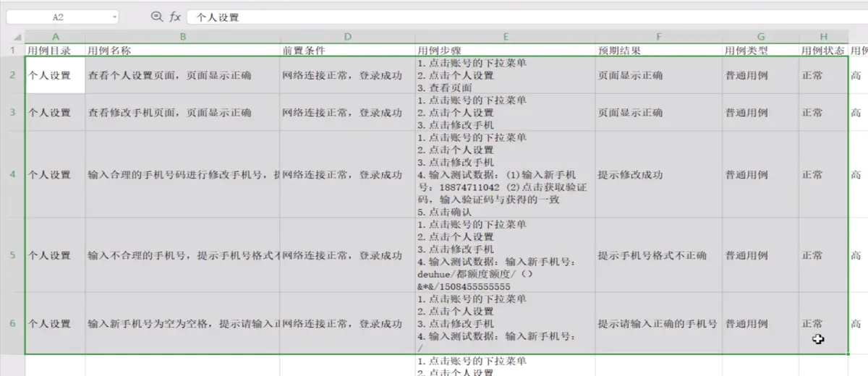Click header cell 用例目录
The height and width of the screenshot is (376, 868).
[x=56, y=51]
